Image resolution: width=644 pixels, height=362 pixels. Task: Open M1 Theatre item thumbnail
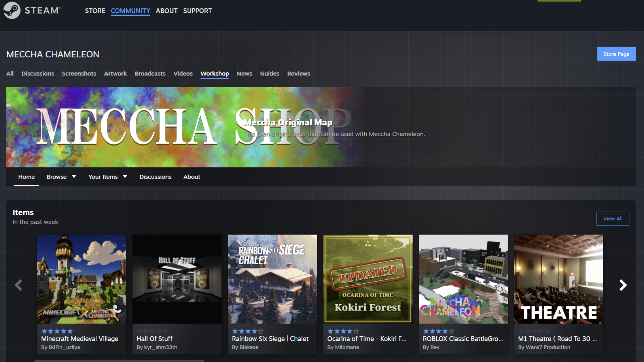pyautogui.click(x=559, y=279)
